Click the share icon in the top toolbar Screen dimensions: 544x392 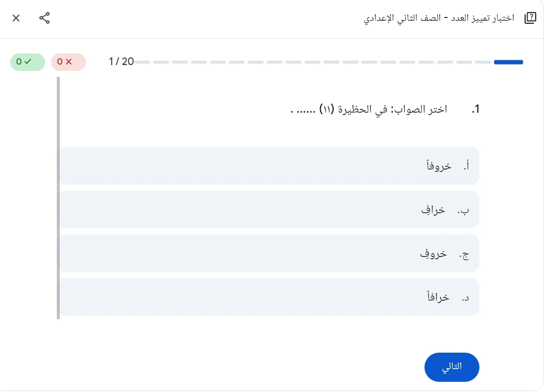(44, 18)
